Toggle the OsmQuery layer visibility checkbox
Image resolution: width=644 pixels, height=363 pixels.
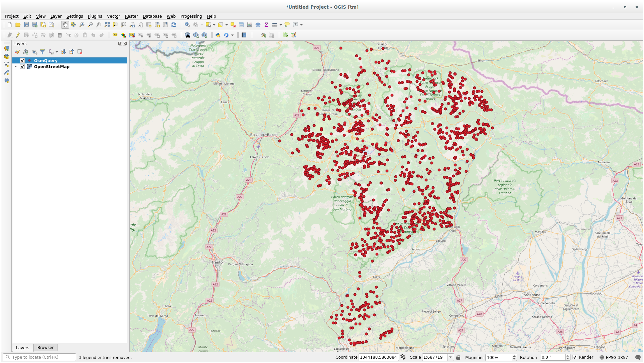(x=22, y=60)
